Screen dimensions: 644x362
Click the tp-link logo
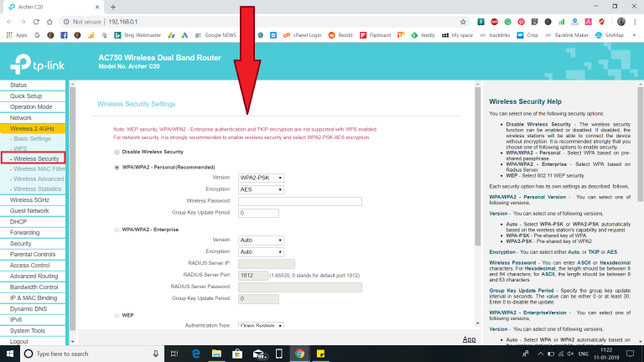[x=38, y=63]
